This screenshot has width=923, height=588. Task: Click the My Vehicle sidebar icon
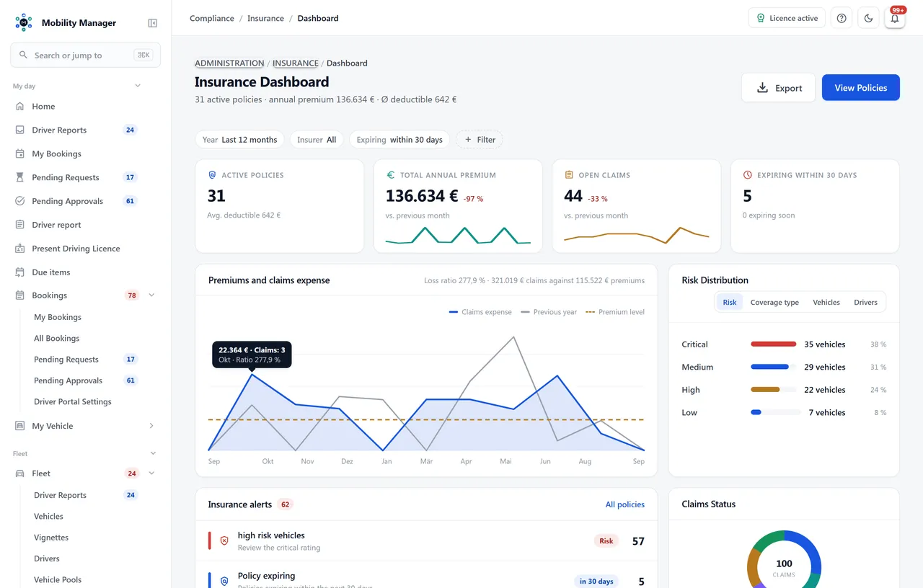(x=20, y=426)
